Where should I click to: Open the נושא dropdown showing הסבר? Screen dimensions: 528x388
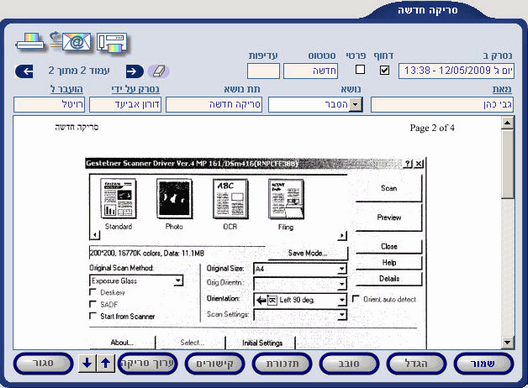pos(356,105)
